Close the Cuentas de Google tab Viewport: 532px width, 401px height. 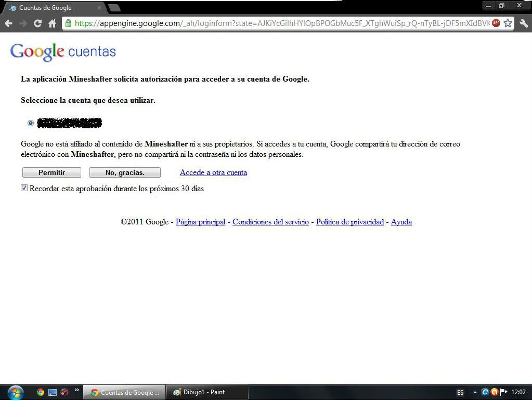tap(99, 7)
